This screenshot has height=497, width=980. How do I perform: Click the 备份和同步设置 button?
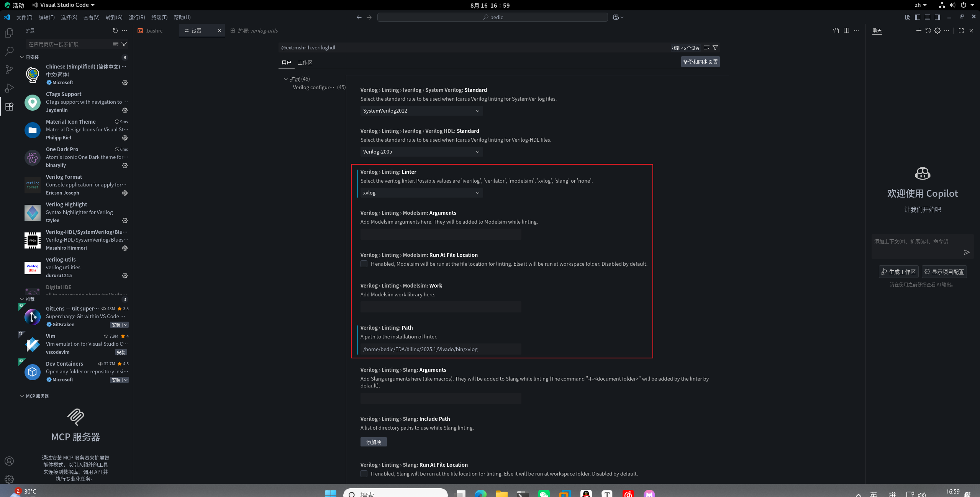coord(700,62)
